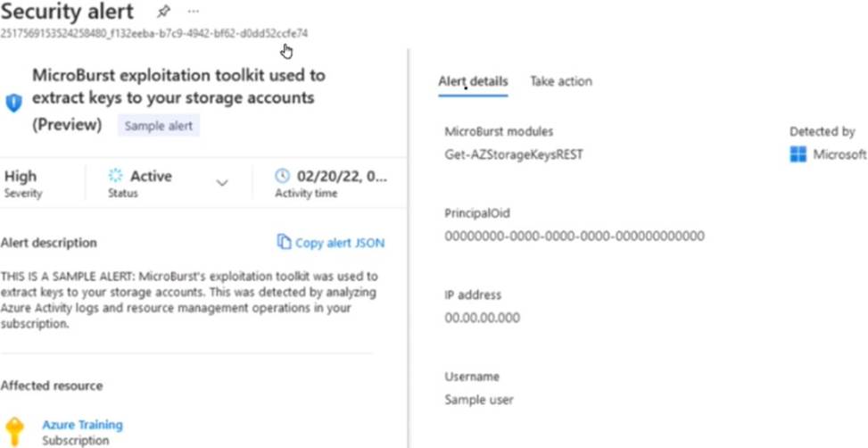Click the Microsoft logo under Detected by
The width and height of the screenshot is (868, 448).
(798, 154)
